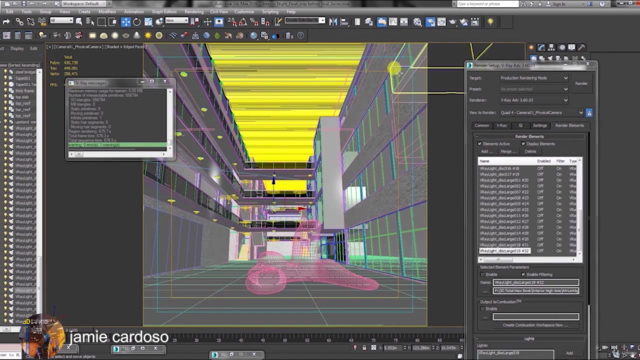The image size is (640, 360).
Task: Toggle Enable checkbox in Selected Element Parameters
Action: pos(482,274)
